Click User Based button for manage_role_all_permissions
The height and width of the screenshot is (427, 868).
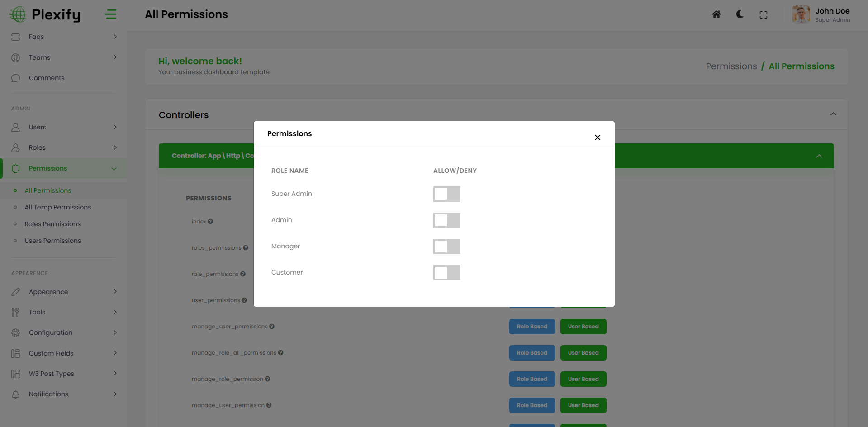(583, 353)
